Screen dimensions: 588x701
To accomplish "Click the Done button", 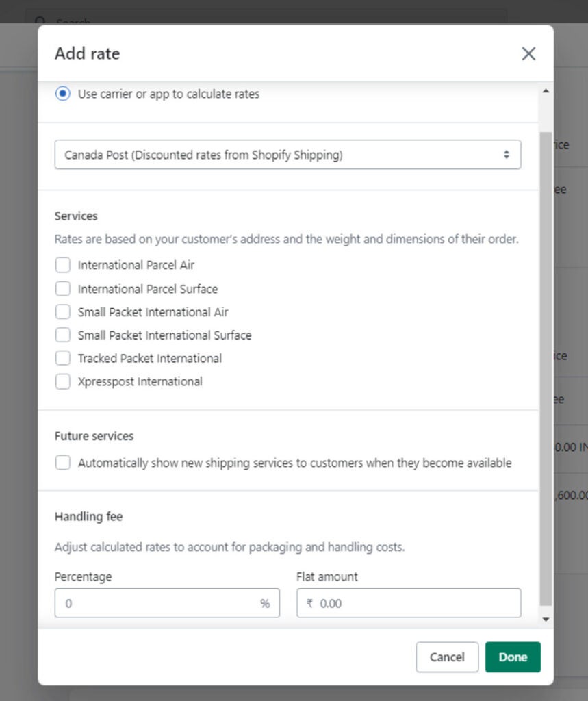I will click(x=512, y=657).
